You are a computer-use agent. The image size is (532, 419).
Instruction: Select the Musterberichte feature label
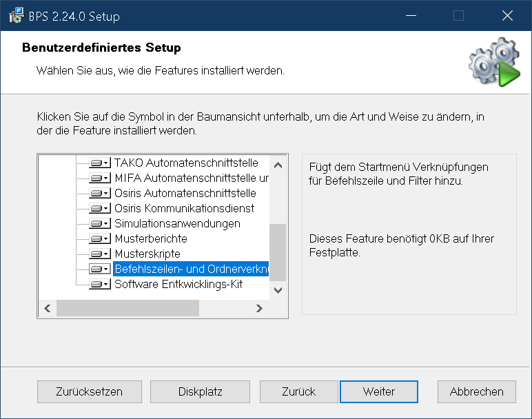click(151, 239)
